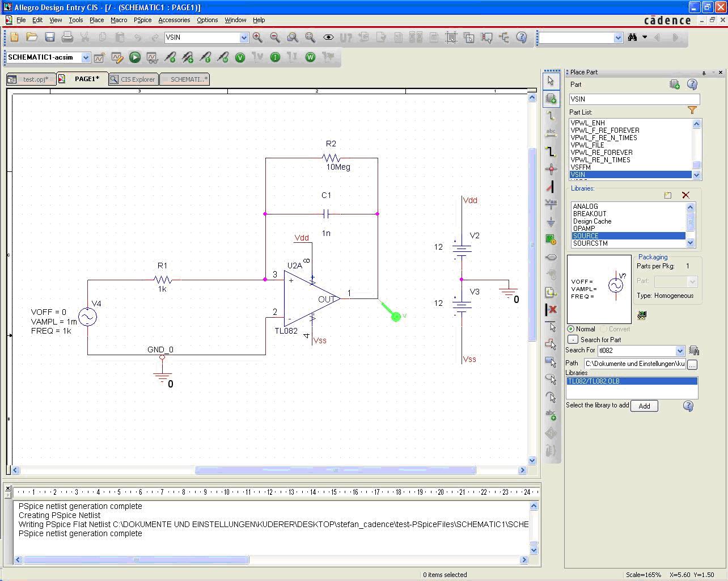Screen dimensions: 728x581
Task: Click the save diskette icon
Action: (50, 37)
